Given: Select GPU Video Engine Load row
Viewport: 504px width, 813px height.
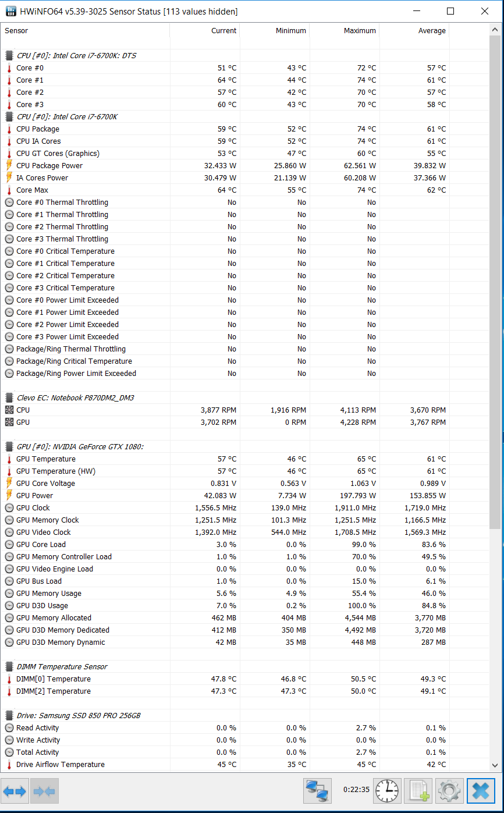Looking at the screenshot, I should [x=245, y=569].
